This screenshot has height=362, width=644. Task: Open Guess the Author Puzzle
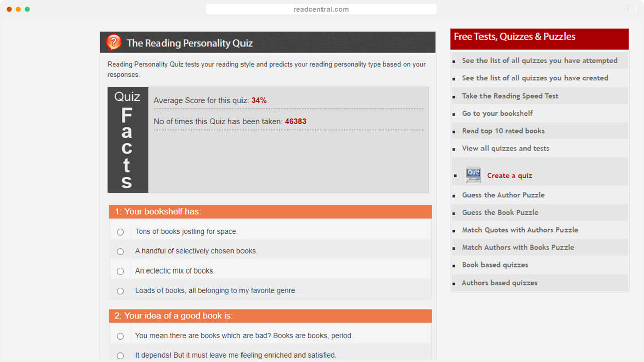[503, 195]
